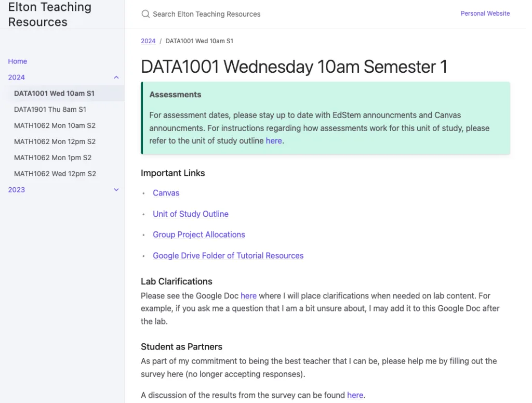
Task: Open MATH1062 Mon 1pm S2 page
Action: click(x=52, y=158)
